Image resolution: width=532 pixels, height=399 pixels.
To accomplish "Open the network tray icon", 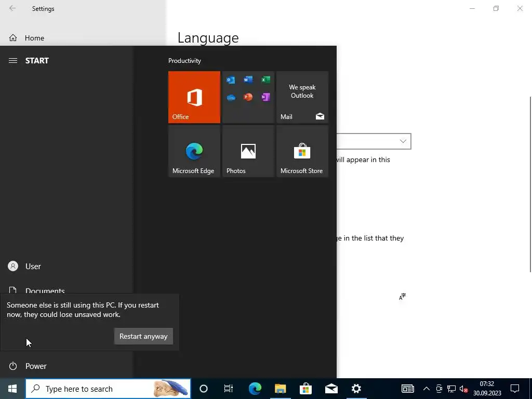I will point(451,389).
